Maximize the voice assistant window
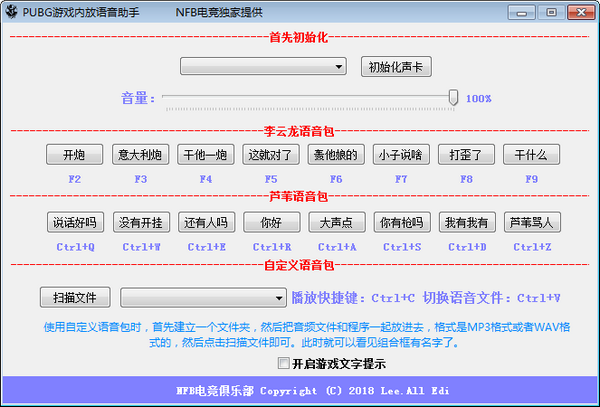 coord(551,13)
